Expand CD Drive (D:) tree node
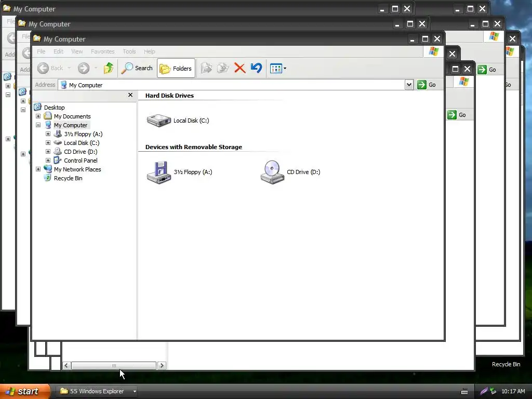Viewport: 532px width, 399px height. click(48, 152)
